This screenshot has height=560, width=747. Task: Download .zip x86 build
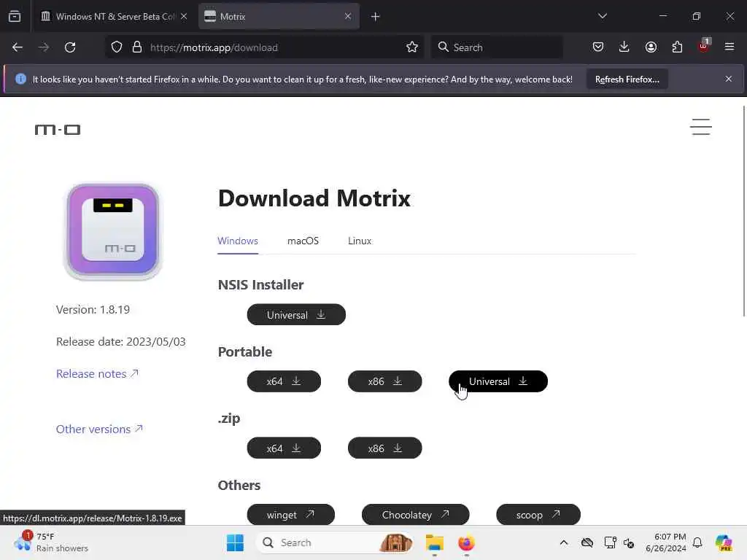tap(385, 448)
